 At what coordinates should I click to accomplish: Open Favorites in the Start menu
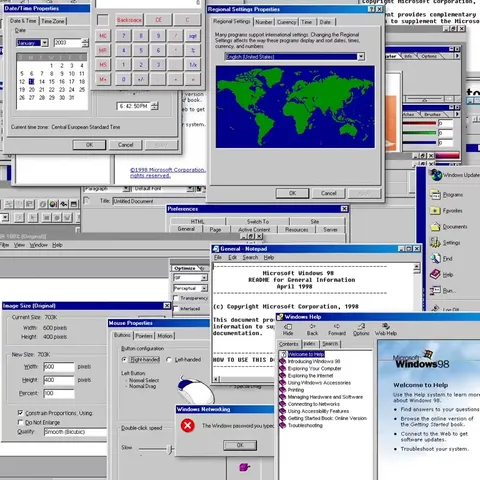point(447,211)
